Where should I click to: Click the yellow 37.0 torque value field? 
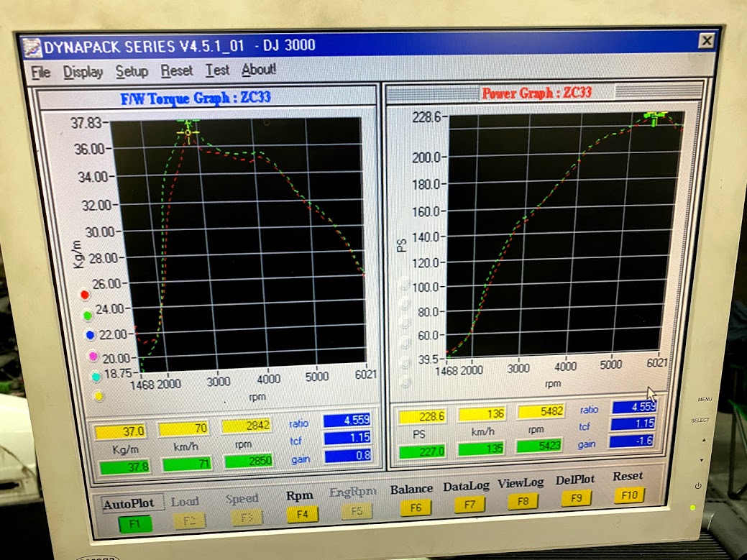(x=121, y=432)
